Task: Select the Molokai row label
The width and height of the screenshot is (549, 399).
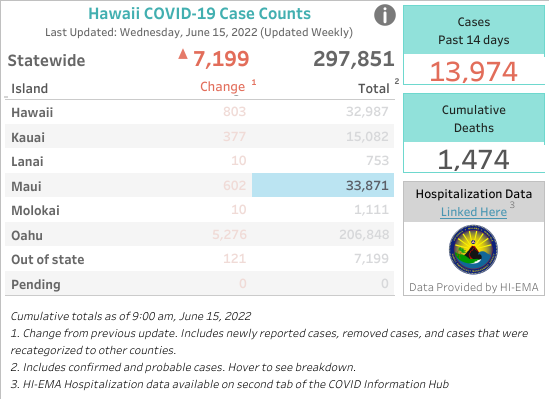Action: click(x=35, y=211)
